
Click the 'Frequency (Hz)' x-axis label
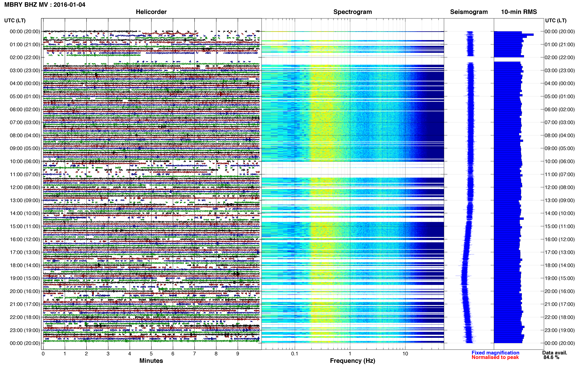pos(352,361)
